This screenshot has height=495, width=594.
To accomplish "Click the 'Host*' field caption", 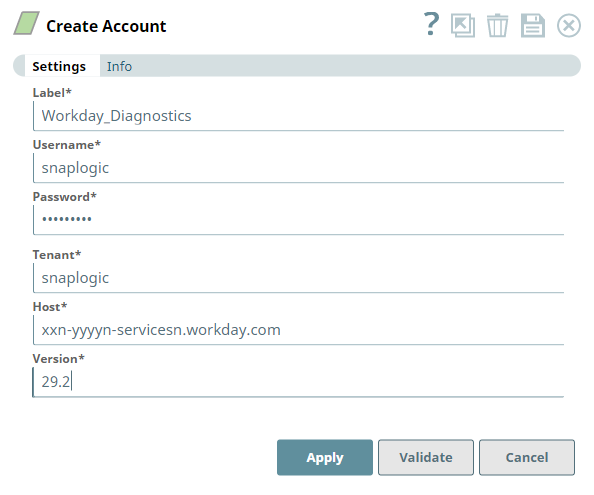I will [x=50, y=306].
